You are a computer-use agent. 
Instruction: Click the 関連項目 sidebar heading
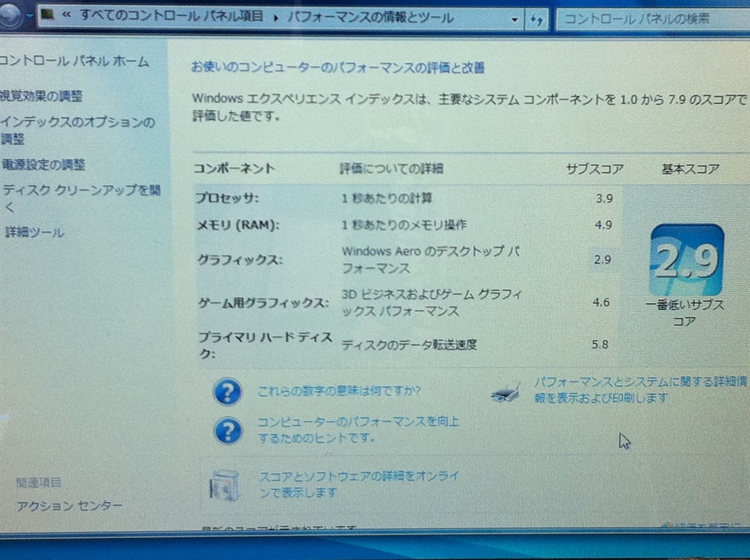point(39,482)
